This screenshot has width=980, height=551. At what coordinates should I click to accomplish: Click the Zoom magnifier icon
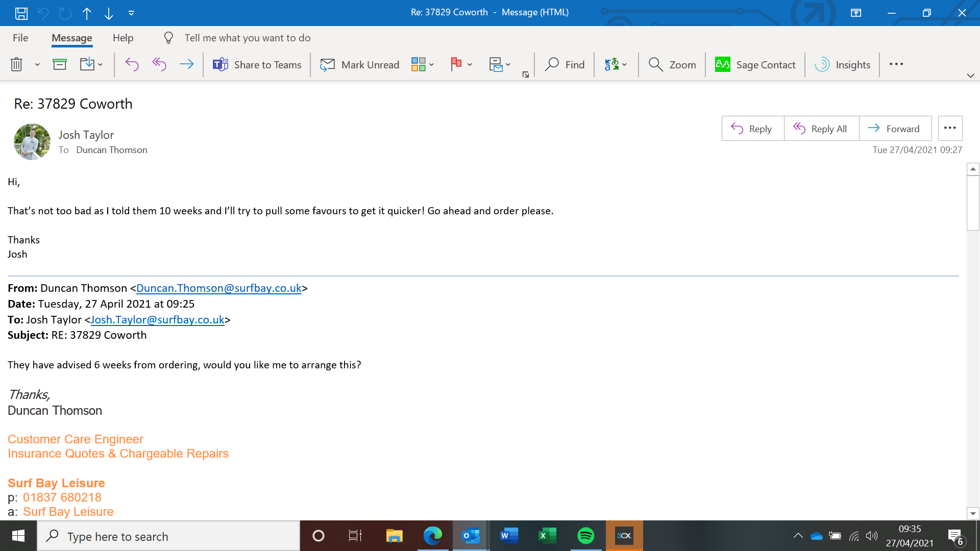[655, 65]
